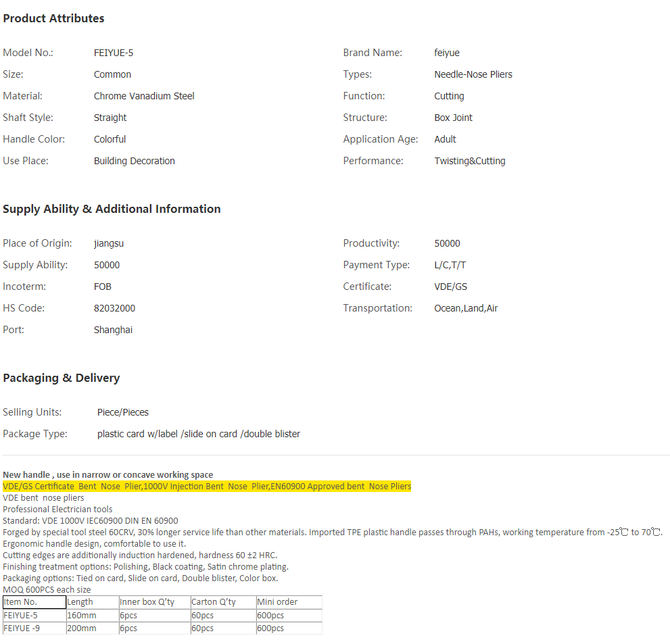Click the Supply Ability & Additional Information heading
Image resolution: width=670 pixels, height=644 pixels.
pyautogui.click(x=112, y=209)
